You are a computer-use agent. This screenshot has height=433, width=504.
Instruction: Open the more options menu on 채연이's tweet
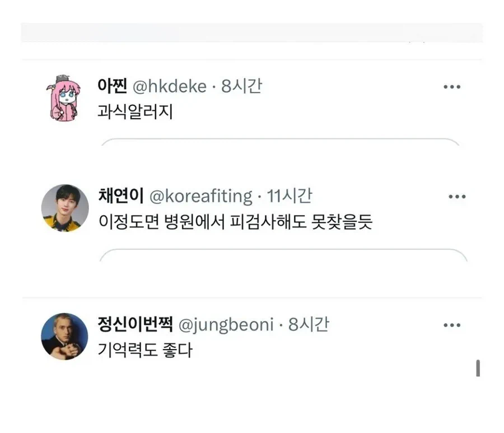(458, 195)
